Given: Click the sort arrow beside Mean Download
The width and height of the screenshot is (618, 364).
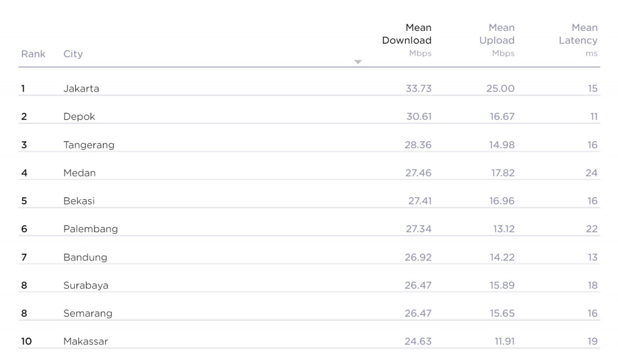Looking at the screenshot, I should pos(358,62).
